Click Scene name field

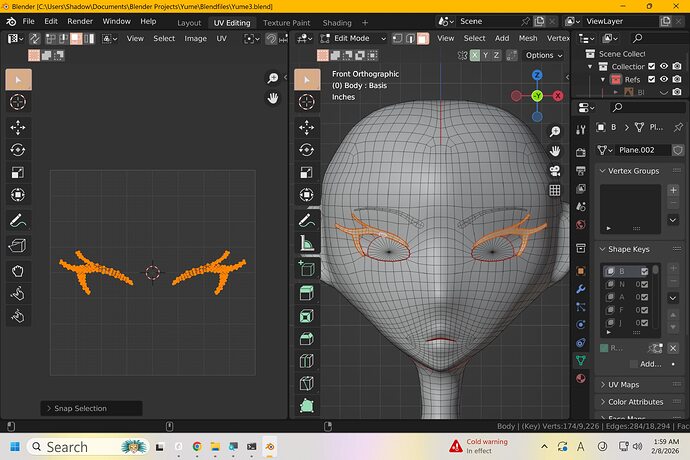pyautogui.click(x=489, y=21)
